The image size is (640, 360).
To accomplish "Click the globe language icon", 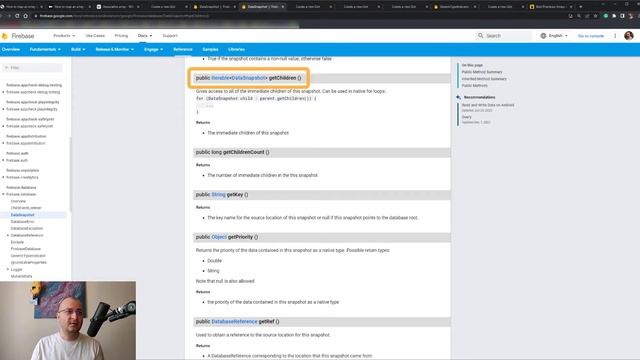I will click(x=543, y=36).
